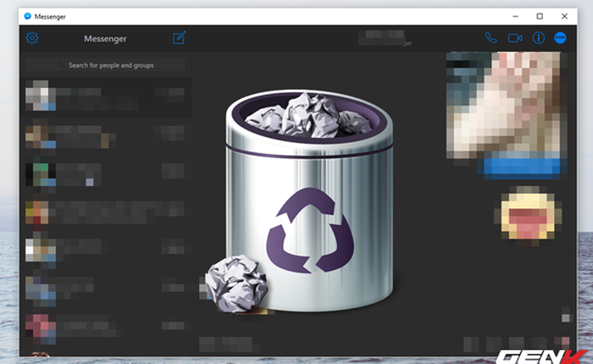Compose a new message
The image size is (593, 364).
180,38
